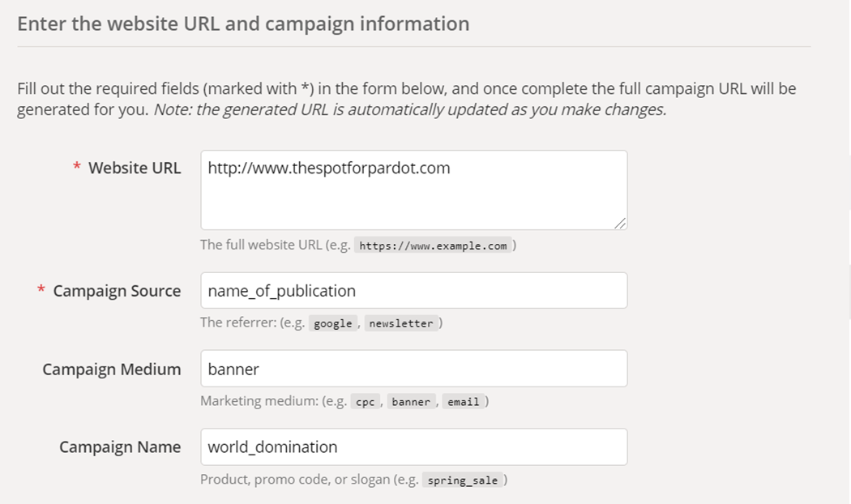
Task: Click the newsletter example tag
Action: click(401, 323)
